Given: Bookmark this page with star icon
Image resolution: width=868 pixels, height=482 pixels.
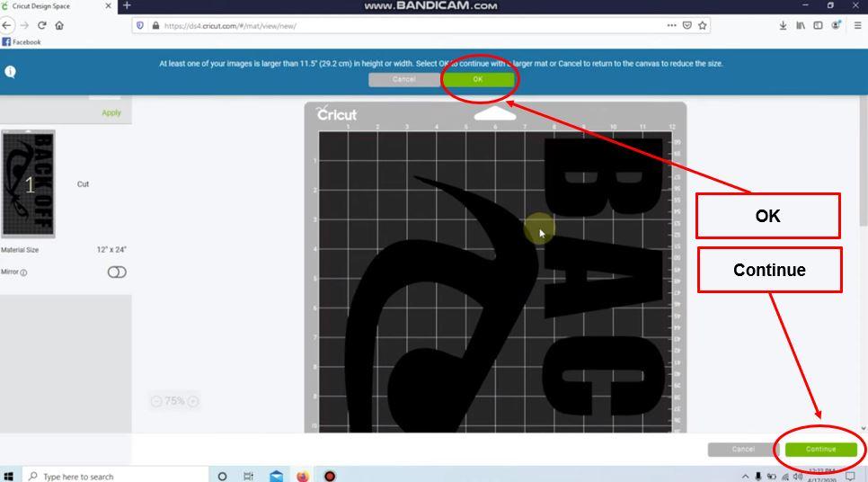Looking at the screenshot, I should click(703, 25).
